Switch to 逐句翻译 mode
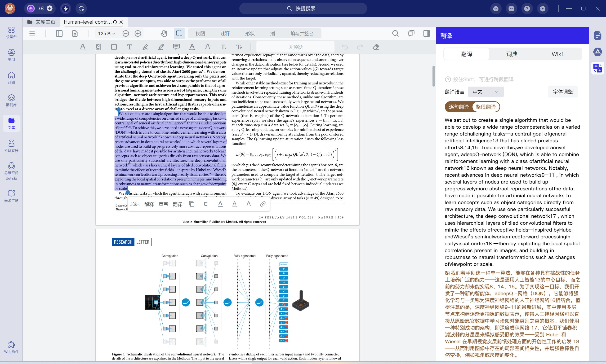This screenshot has width=606, height=364. [x=459, y=107]
